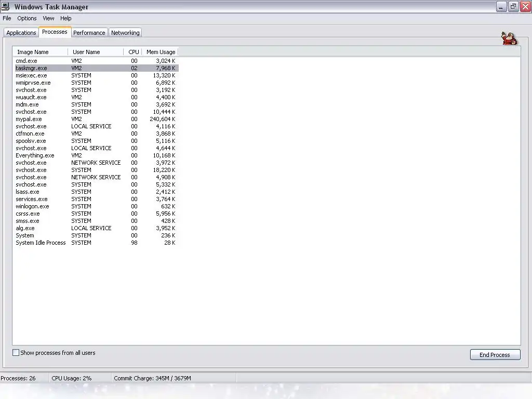Switch to the Performance tab
This screenshot has height=399, width=532.
tap(89, 33)
